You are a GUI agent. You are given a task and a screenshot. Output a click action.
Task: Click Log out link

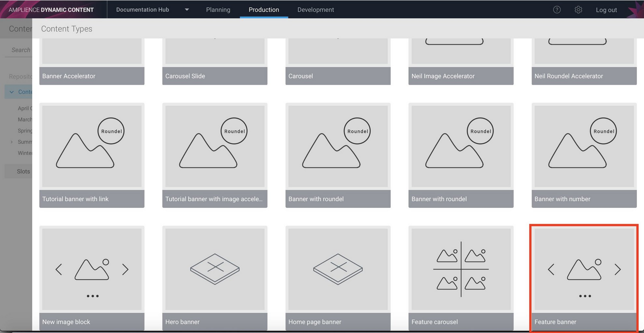tap(606, 10)
